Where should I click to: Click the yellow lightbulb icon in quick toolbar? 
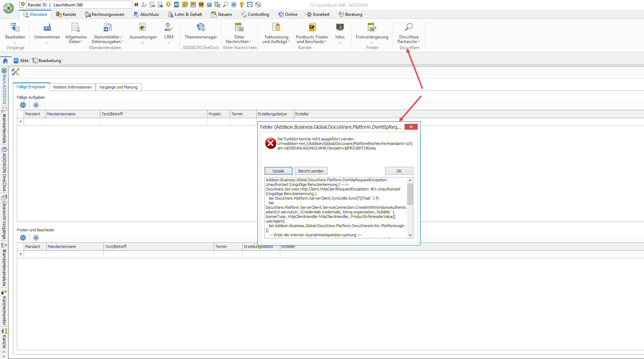tap(241, 5)
